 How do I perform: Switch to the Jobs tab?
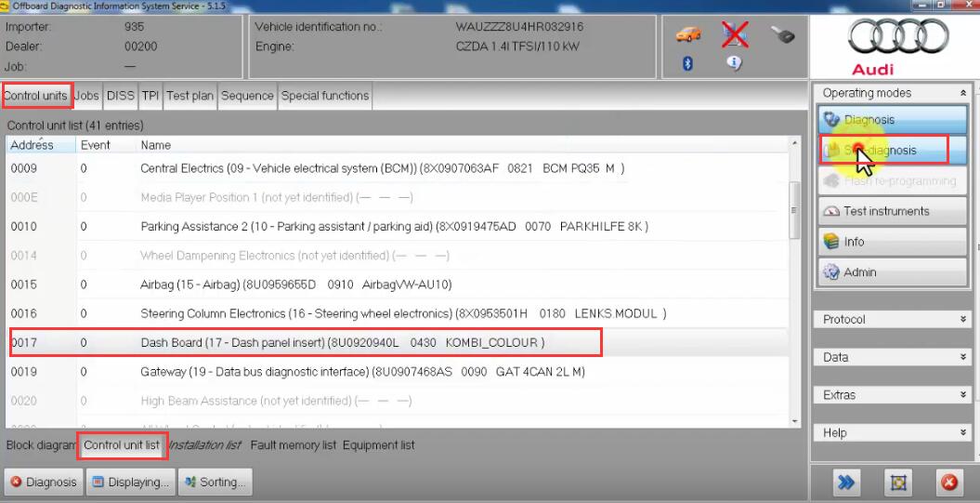[86, 96]
